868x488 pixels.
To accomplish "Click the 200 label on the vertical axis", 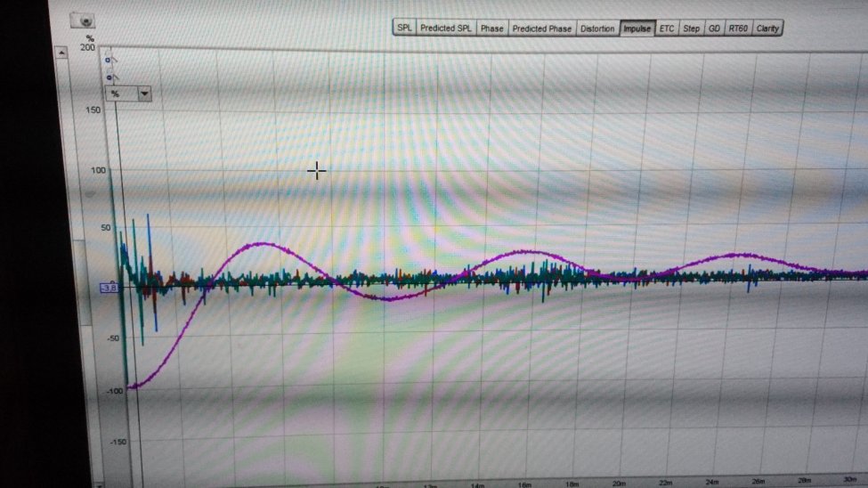I will 87,47.
